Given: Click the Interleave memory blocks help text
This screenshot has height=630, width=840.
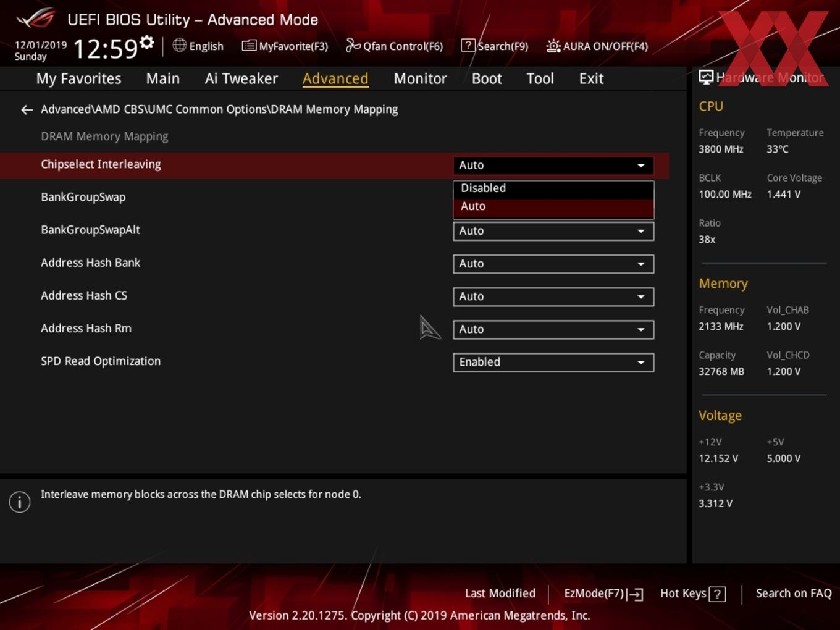Looking at the screenshot, I should pos(201,494).
